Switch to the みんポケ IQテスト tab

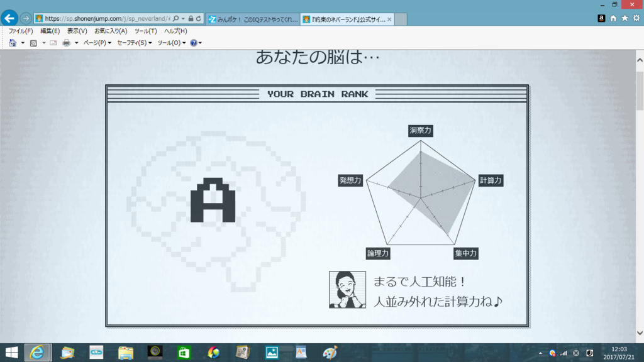tap(253, 19)
